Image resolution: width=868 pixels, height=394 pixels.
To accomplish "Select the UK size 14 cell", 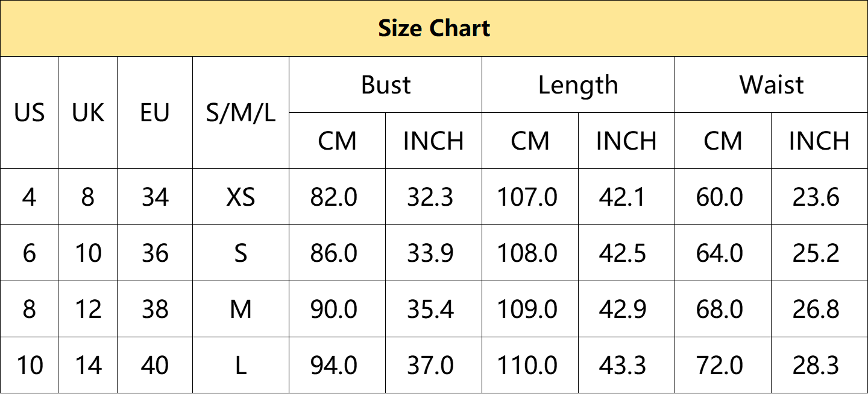I will click(x=88, y=366).
